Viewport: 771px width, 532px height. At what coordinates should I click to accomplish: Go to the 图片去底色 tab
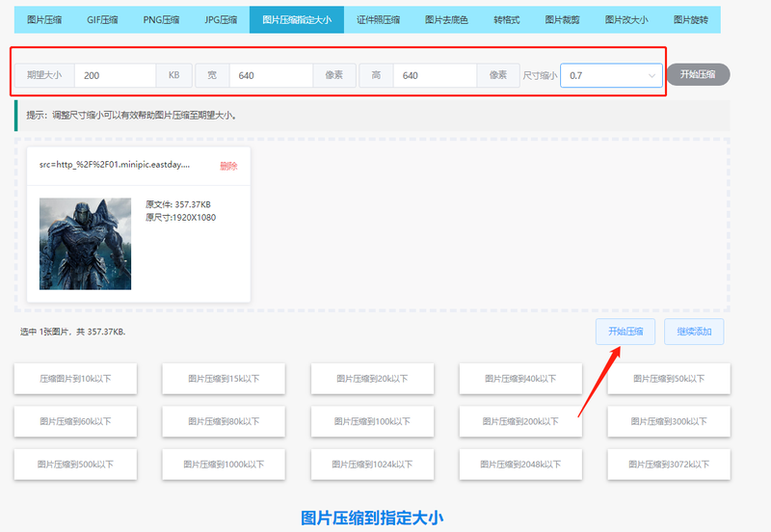446,19
